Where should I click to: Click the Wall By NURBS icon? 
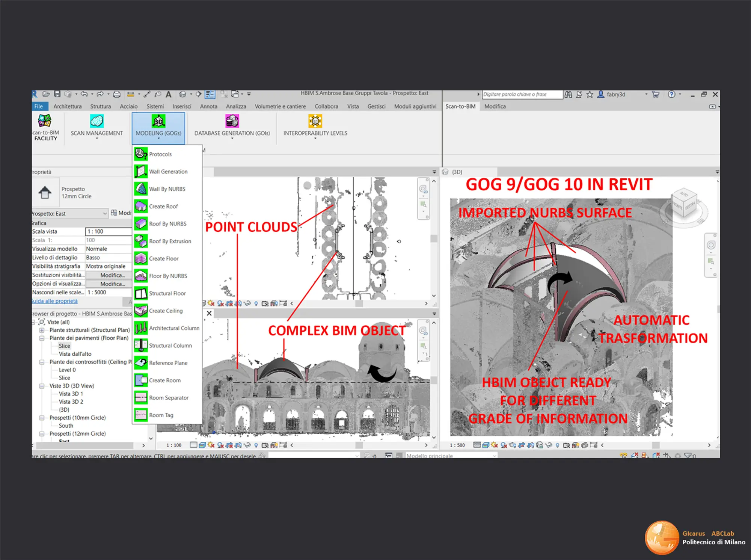click(141, 189)
